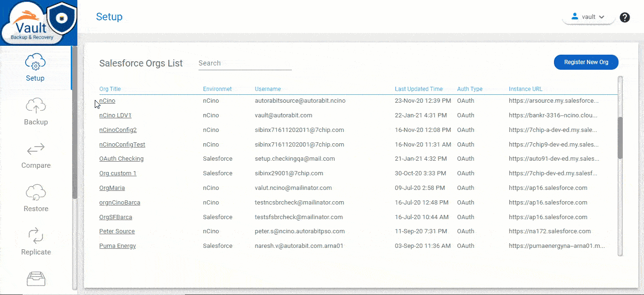Open the OrgMaria org link
This screenshot has height=295, width=644.
[x=112, y=188]
